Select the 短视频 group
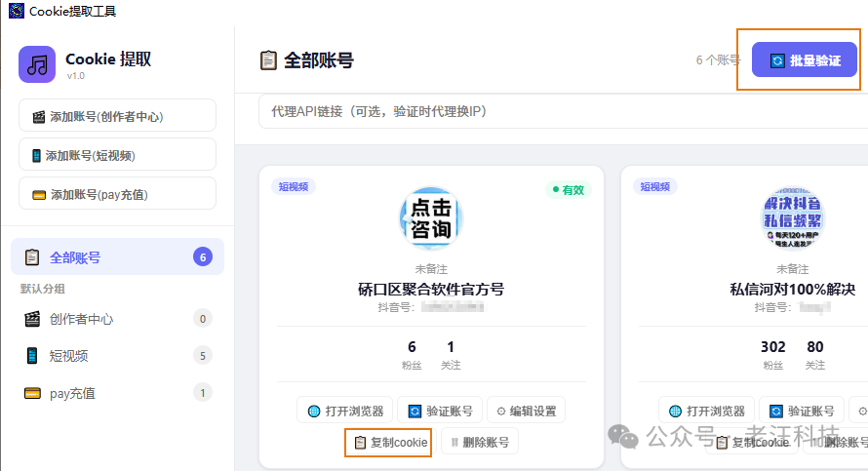This screenshot has width=868, height=471. click(x=117, y=355)
